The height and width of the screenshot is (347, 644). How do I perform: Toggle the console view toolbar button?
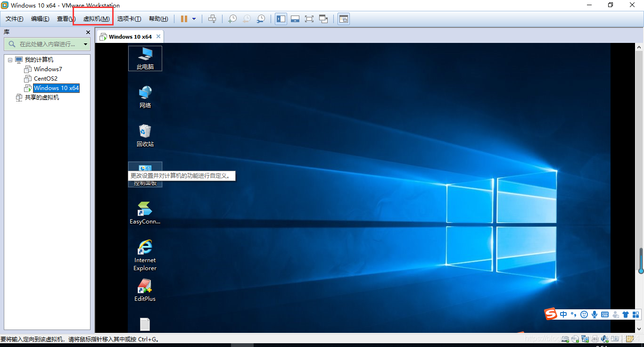[x=344, y=19]
